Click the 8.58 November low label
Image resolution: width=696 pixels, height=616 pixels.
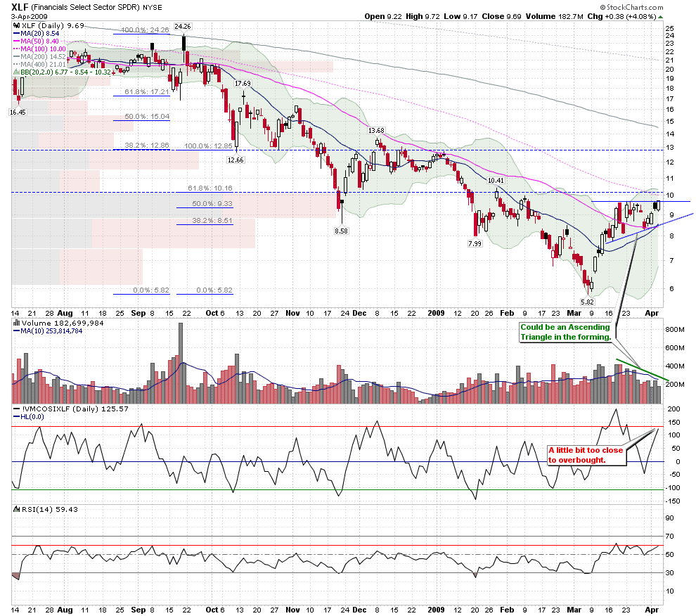click(342, 231)
